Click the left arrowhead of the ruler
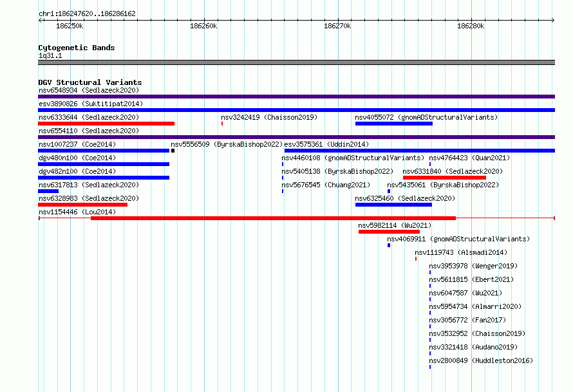 tap(40, 21)
